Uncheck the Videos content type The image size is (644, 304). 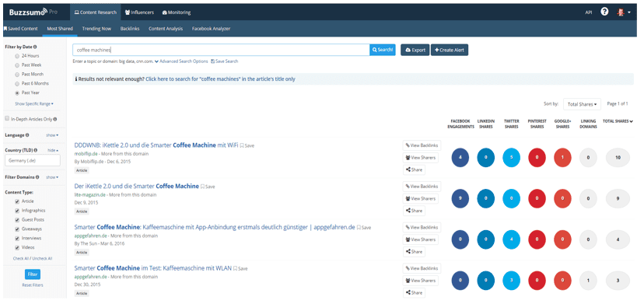pos(17,248)
